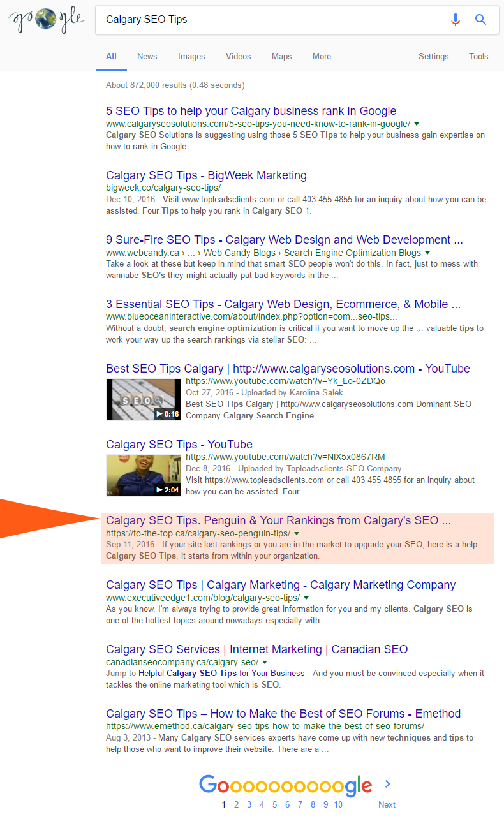
Task: Go to results page 6
Action: click(287, 804)
